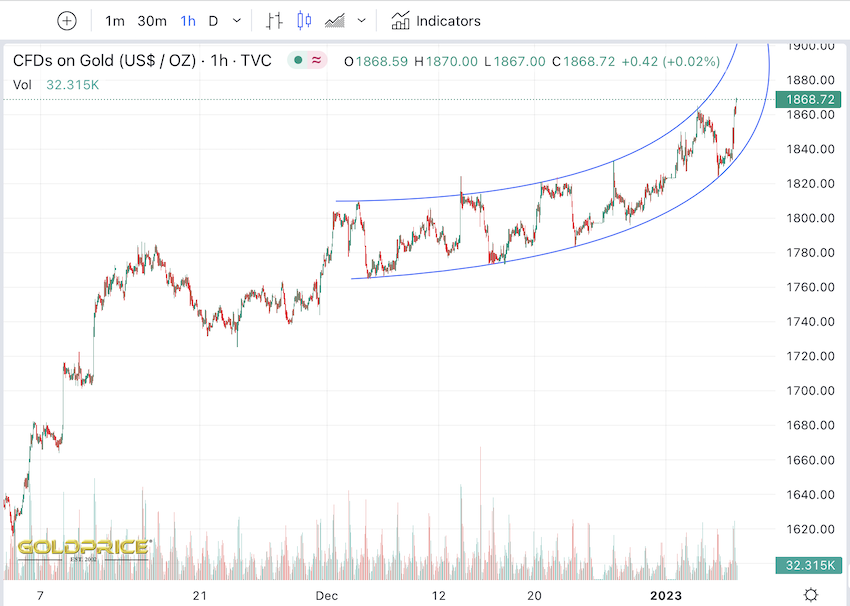Switch to daily D timeframe
Image resolution: width=850 pixels, height=606 pixels.
click(213, 20)
